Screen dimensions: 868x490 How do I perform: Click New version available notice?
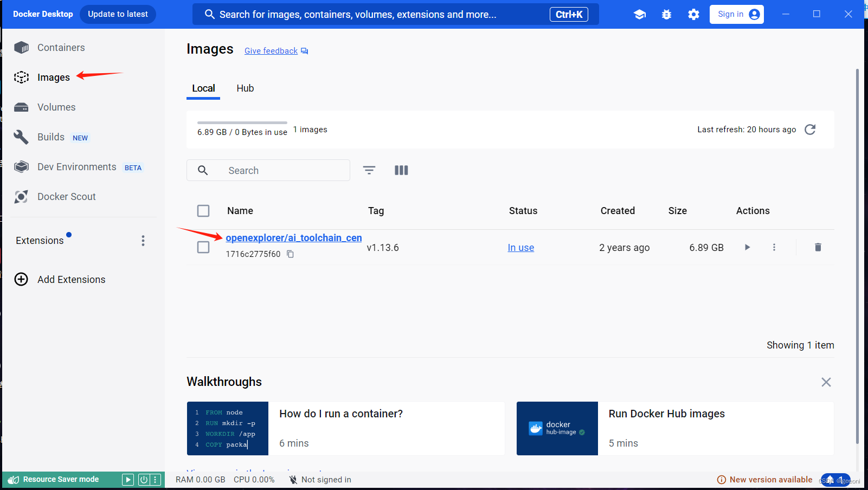(765, 480)
